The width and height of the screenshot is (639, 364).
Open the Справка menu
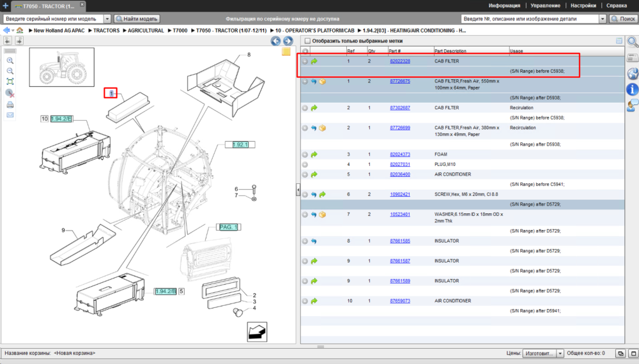tap(616, 6)
